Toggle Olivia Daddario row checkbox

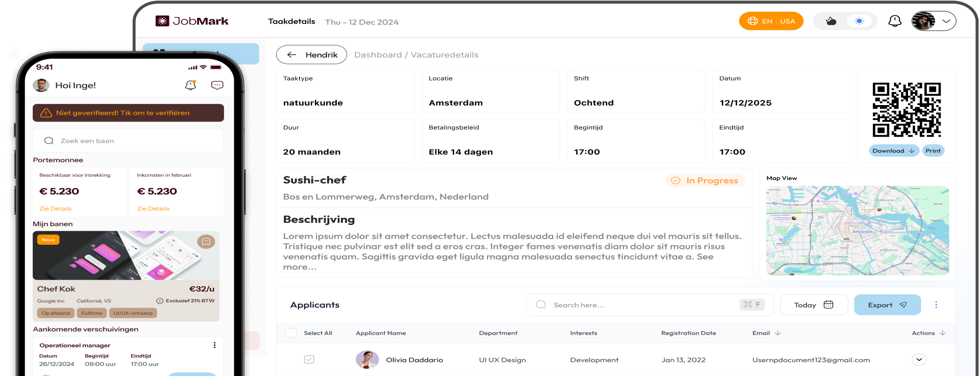(x=309, y=360)
